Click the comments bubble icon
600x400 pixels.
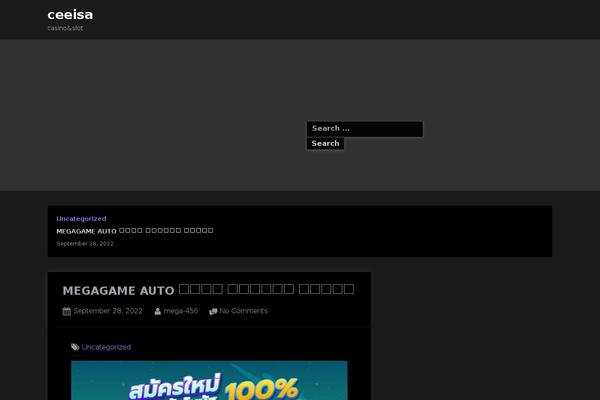[213, 312]
